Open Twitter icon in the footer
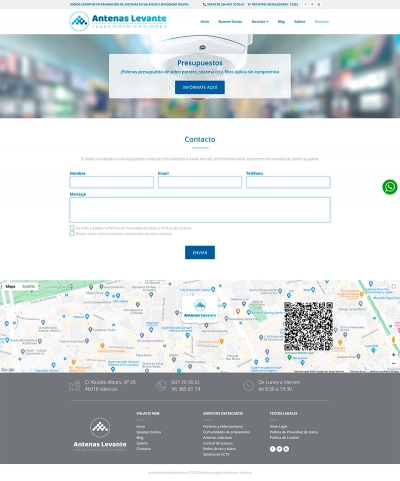The width and height of the screenshot is (400, 481). point(279,449)
